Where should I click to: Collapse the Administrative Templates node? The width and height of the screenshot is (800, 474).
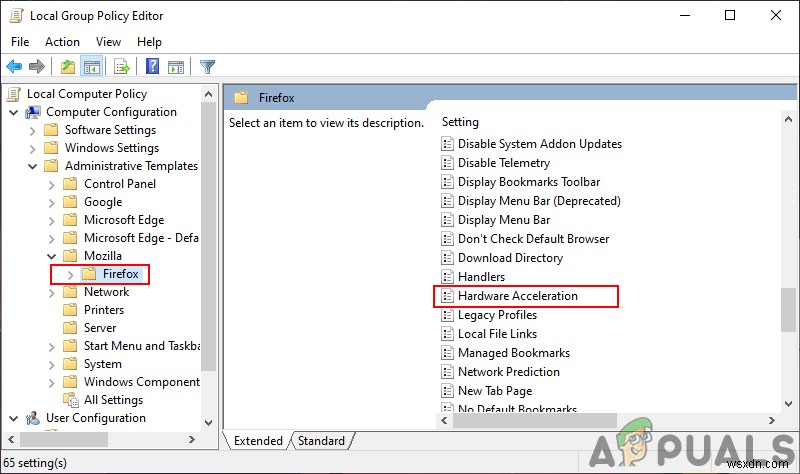[33, 166]
